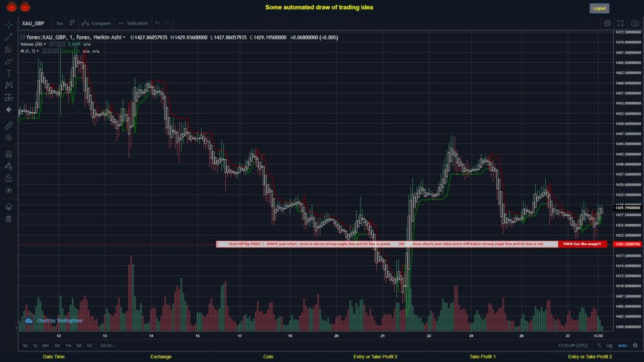Click the right red logo icon
Image resolution: width=644 pixels, height=362 pixels.
point(25,7)
